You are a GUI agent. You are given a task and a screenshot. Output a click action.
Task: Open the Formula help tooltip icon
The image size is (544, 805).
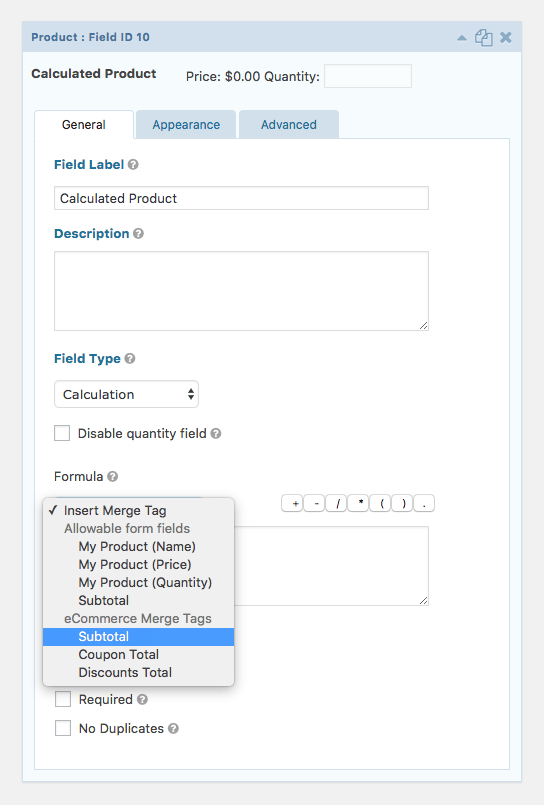tap(112, 476)
